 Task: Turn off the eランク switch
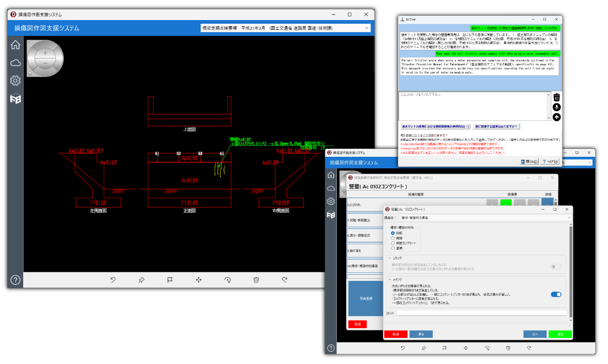click(556, 294)
